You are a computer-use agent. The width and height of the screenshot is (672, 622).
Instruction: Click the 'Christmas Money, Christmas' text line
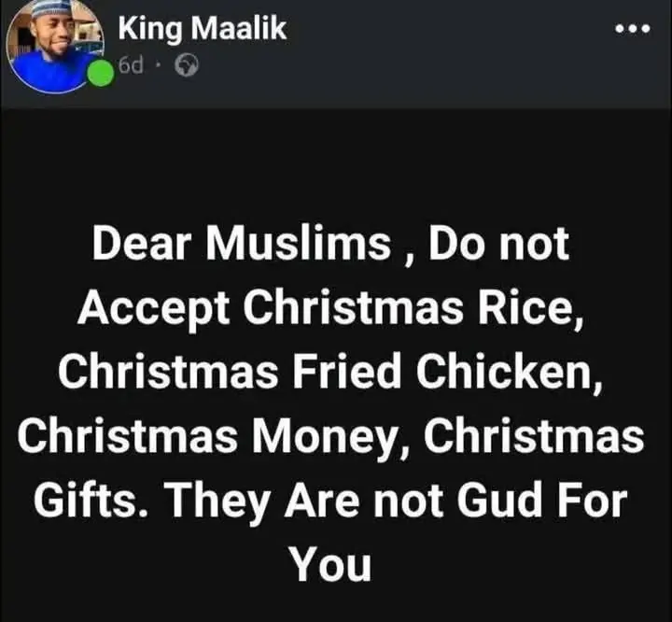[x=330, y=437]
